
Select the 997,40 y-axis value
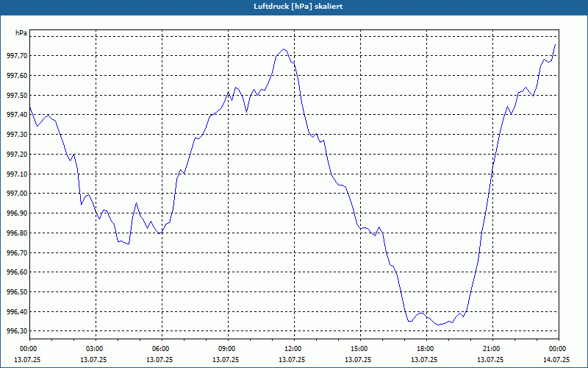pyautogui.click(x=17, y=115)
